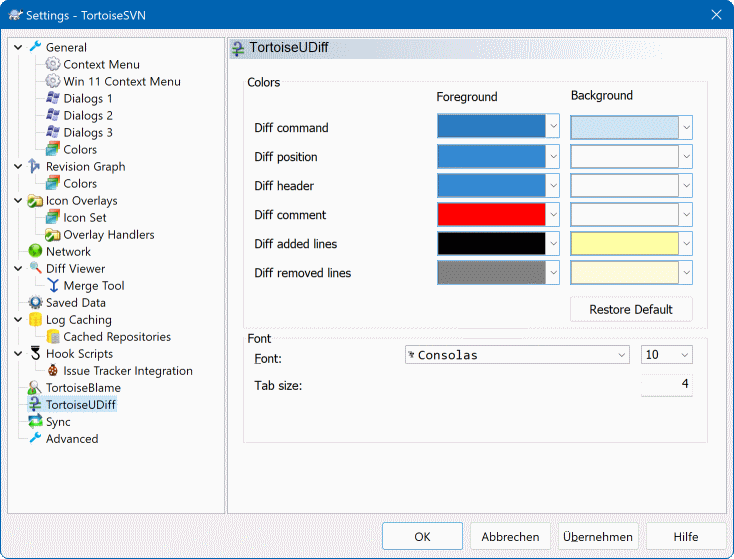Select the Advanced settings entry
Viewport: 734px width, 559px height.
(x=72, y=439)
